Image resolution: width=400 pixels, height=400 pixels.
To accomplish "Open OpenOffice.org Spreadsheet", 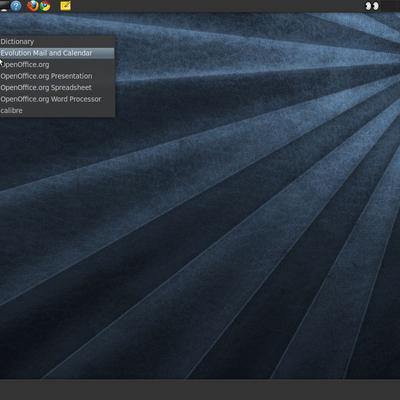I will tap(57, 88).
